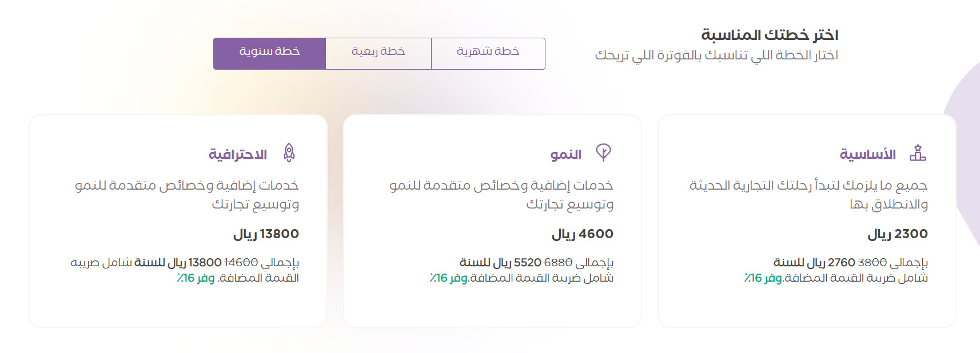
Task: Click the podium icon beside الأساسية
Action: (918, 153)
